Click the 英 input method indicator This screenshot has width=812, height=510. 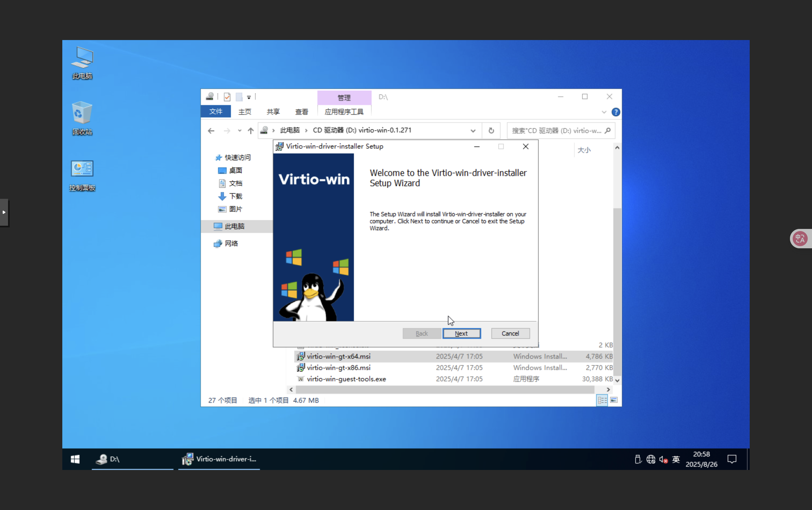coord(676,459)
